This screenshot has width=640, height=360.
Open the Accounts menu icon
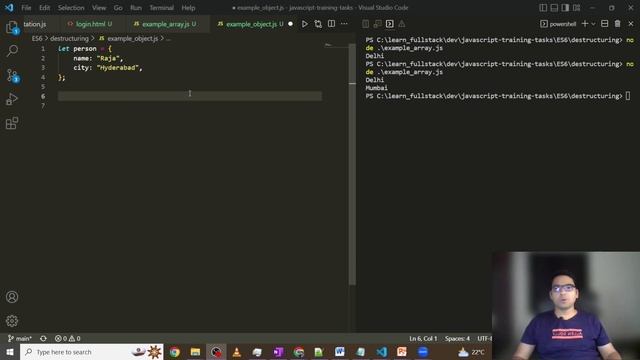point(12,297)
